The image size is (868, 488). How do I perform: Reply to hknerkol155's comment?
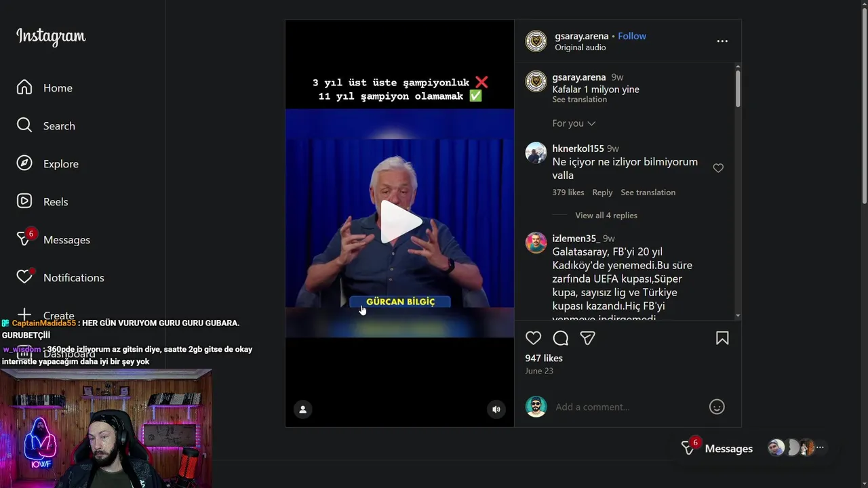602,192
